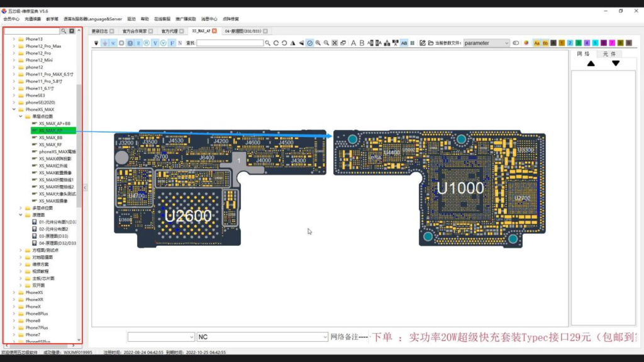The image size is (644, 362).
Task: Switch to the 04-原理图(D32/D33) tab
Action: click(x=243, y=31)
